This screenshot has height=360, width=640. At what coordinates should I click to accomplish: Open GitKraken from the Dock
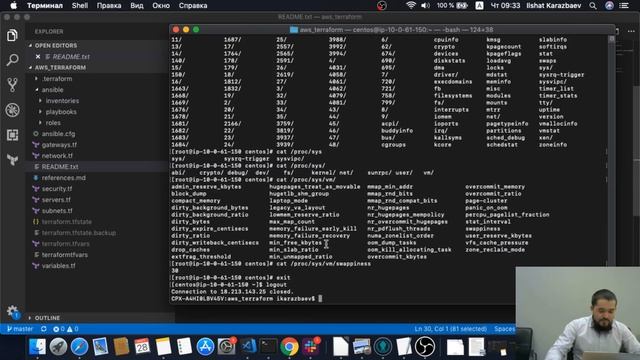[x=382, y=347]
